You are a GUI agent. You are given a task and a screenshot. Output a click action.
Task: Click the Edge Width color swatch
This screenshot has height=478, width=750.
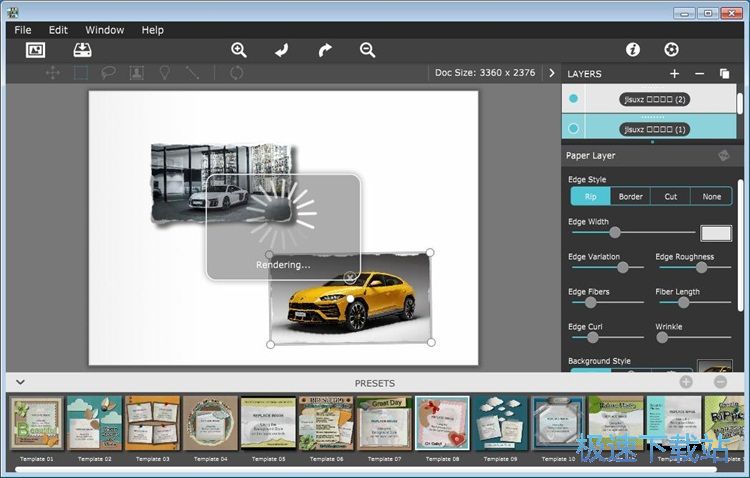tap(716, 233)
